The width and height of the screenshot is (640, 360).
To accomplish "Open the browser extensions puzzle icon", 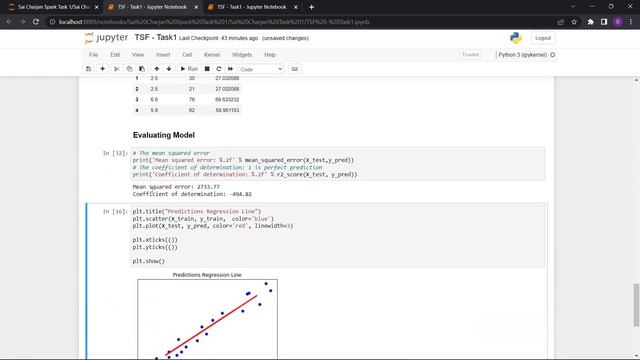I will [591, 22].
